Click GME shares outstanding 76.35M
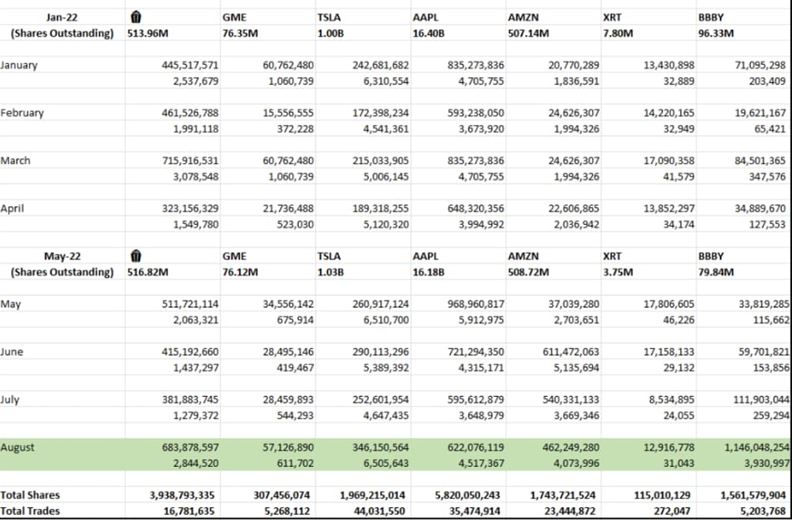The height and width of the screenshot is (520, 794). click(x=241, y=33)
